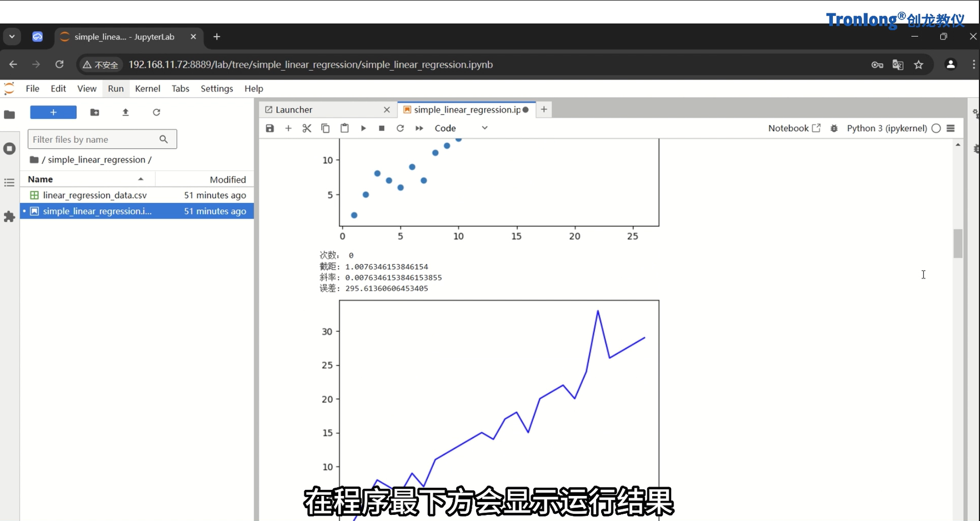Open the Notebook interface link
The width and height of the screenshot is (980, 521).
pos(794,128)
